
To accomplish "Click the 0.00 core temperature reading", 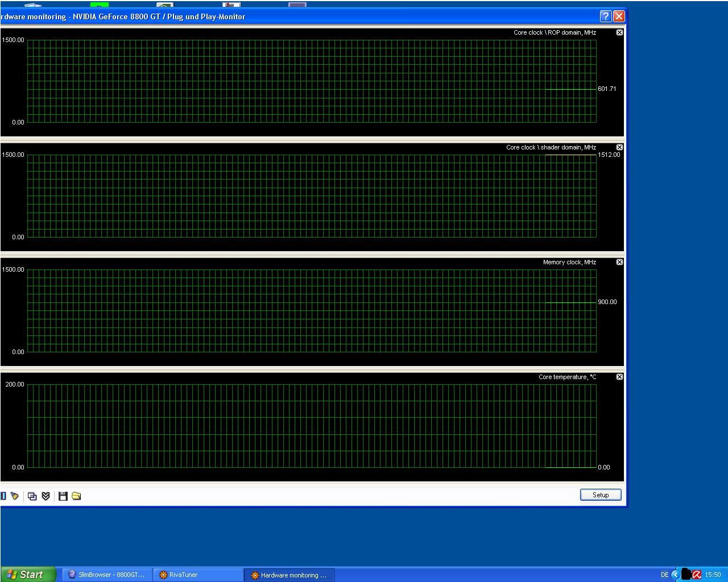I will (603, 467).
